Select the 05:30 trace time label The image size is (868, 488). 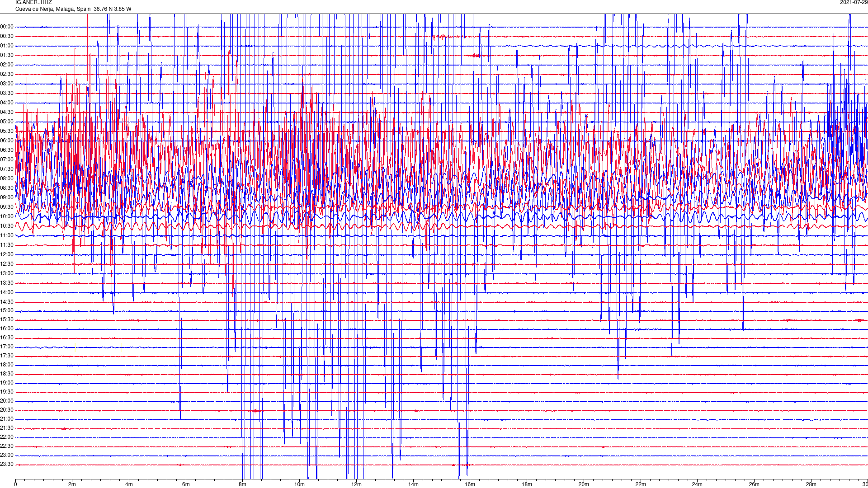pos(7,131)
